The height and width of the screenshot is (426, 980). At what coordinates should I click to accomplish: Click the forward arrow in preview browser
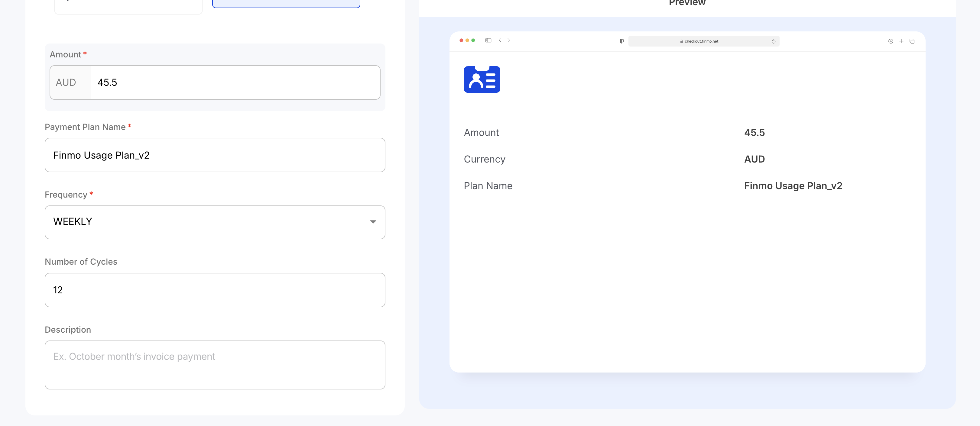[x=509, y=40]
